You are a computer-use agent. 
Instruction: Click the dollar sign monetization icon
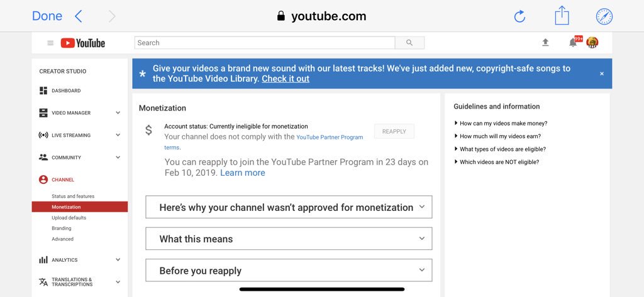point(148,131)
